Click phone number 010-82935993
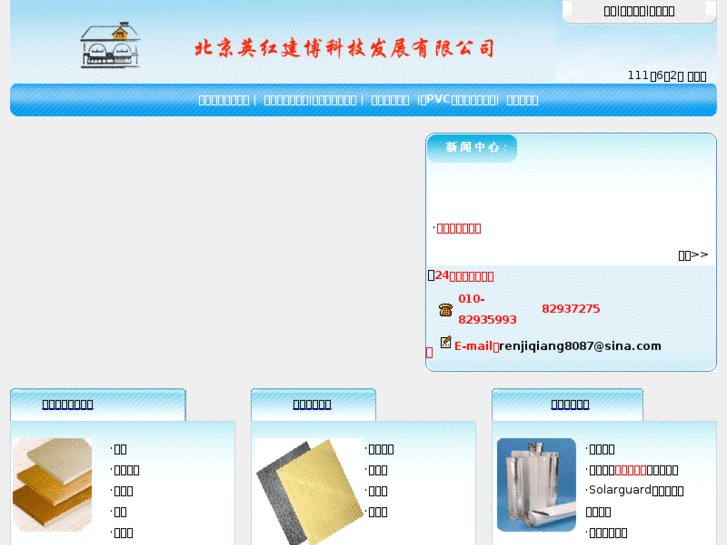 pyautogui.click(x=487, y=309)
